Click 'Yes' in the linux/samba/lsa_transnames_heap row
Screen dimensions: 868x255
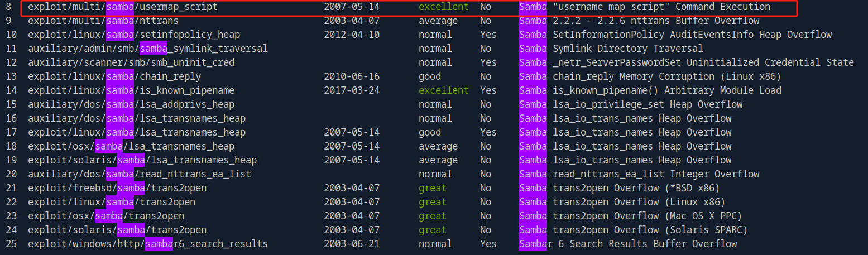488,133
